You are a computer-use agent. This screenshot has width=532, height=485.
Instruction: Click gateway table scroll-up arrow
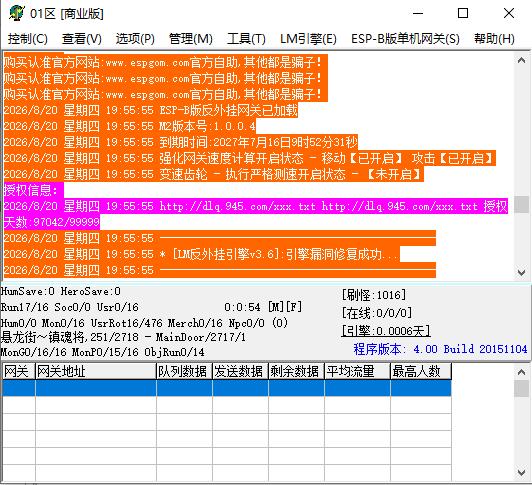[521, 372]
